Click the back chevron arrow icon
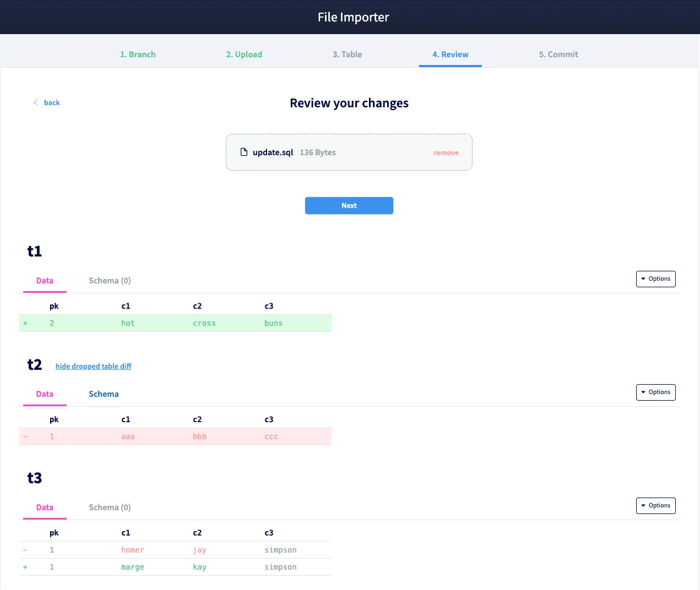This screenshot has width=700, height=590. [x=36, y=102]
